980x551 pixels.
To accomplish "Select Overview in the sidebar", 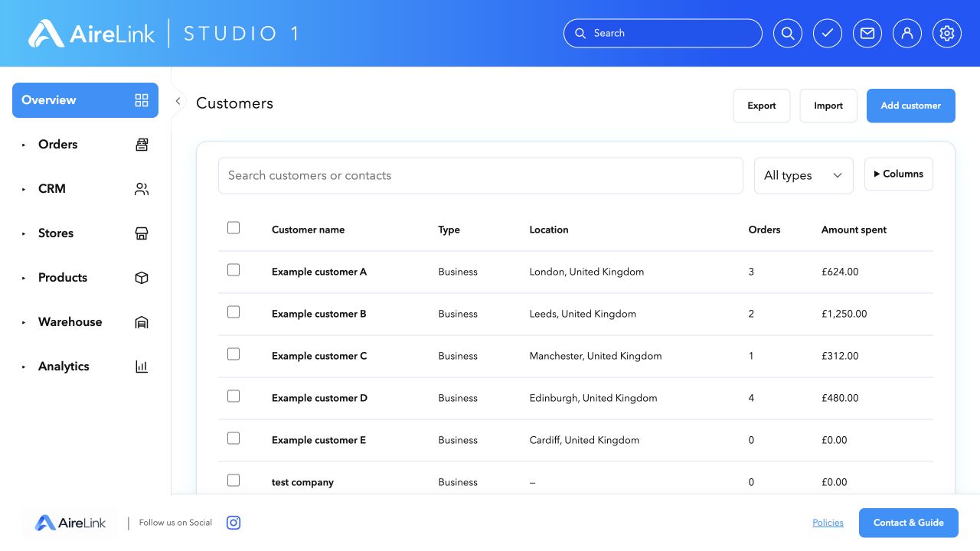I will coord(85,100).
